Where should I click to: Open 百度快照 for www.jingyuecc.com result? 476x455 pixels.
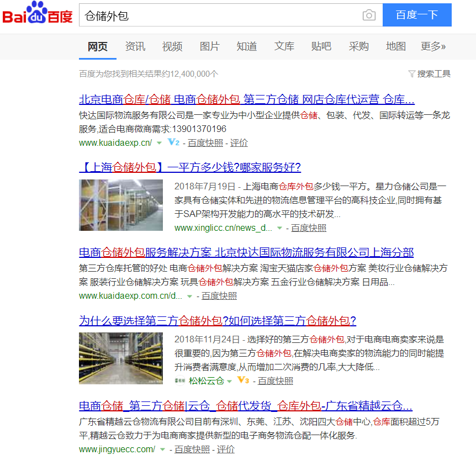click(192, 449)
